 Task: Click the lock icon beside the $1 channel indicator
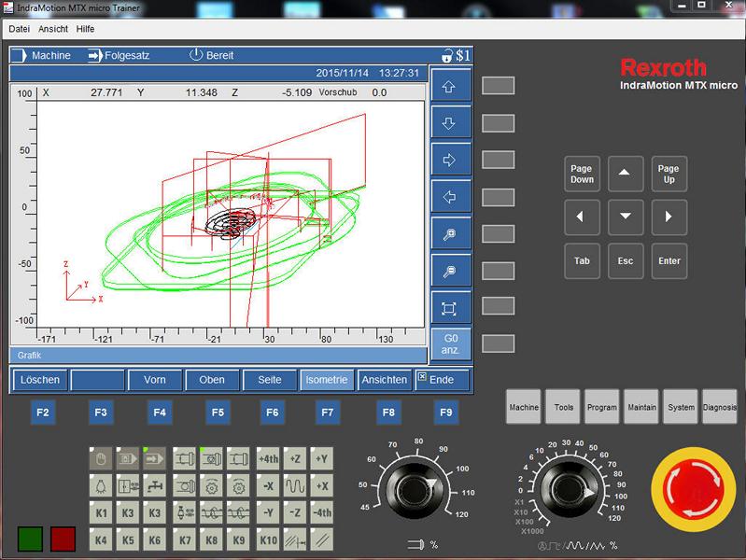(446, 56)
